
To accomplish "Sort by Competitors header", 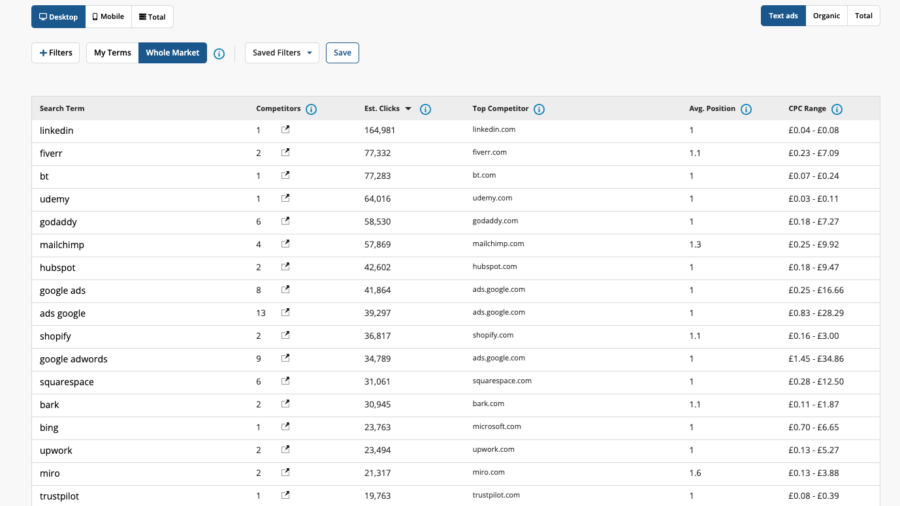I will click(278, 108).
